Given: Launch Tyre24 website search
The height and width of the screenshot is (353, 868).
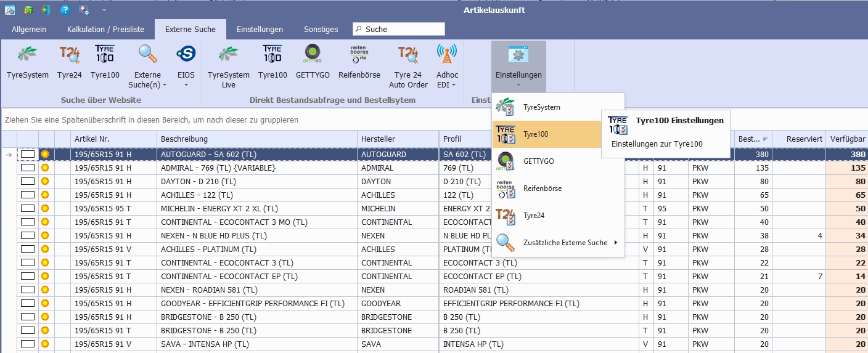Looking at the screenshot, I should [x=70, y=55].
